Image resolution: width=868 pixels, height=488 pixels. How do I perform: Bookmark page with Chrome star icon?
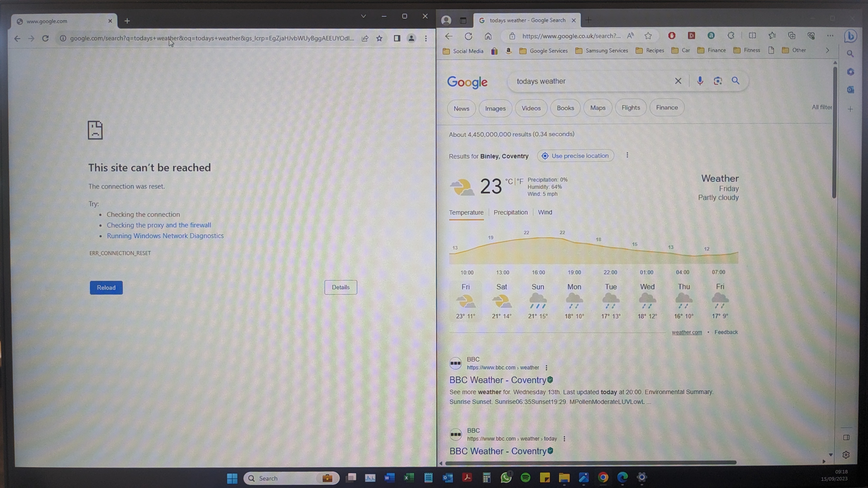pyautogui.click(x=379, y=38)
